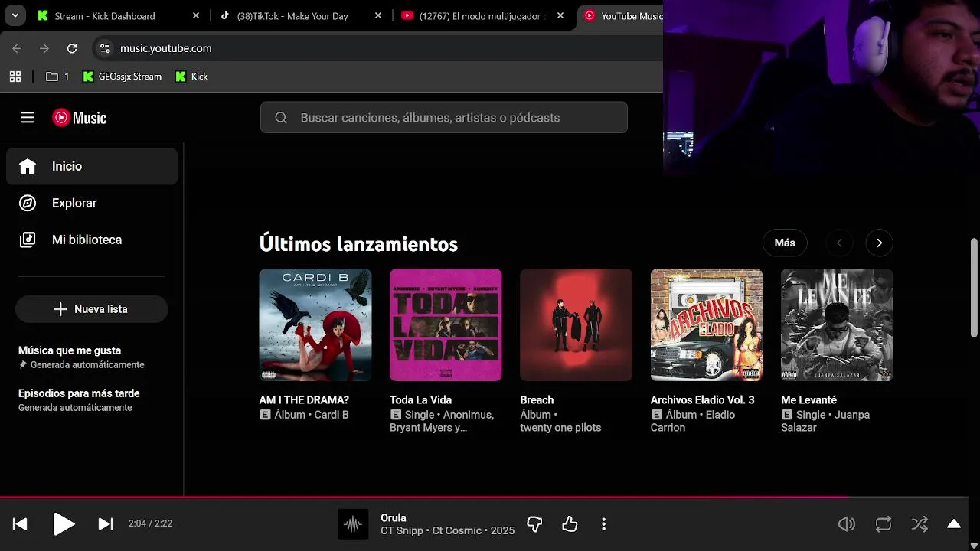Toggle shuffle mode

pos(920,524)
